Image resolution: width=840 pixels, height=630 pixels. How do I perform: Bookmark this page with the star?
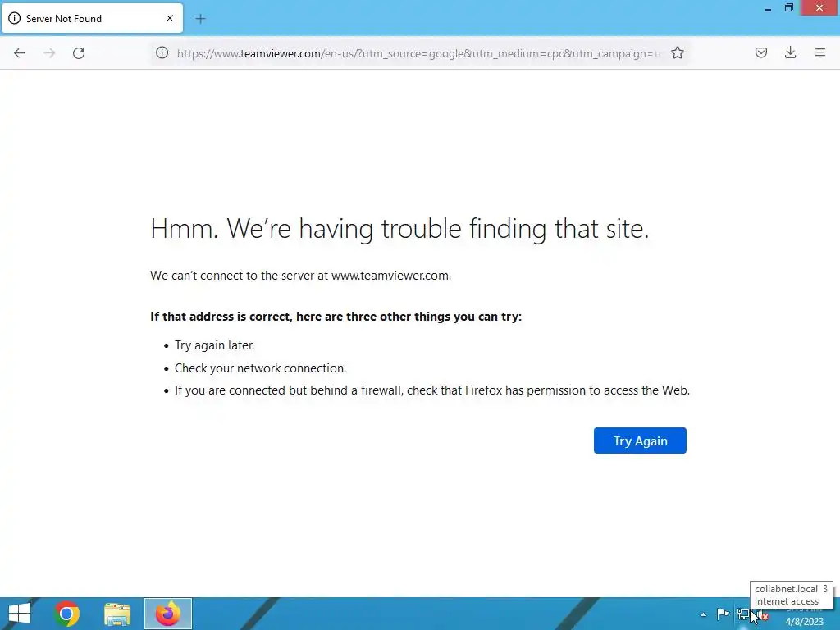677,53
